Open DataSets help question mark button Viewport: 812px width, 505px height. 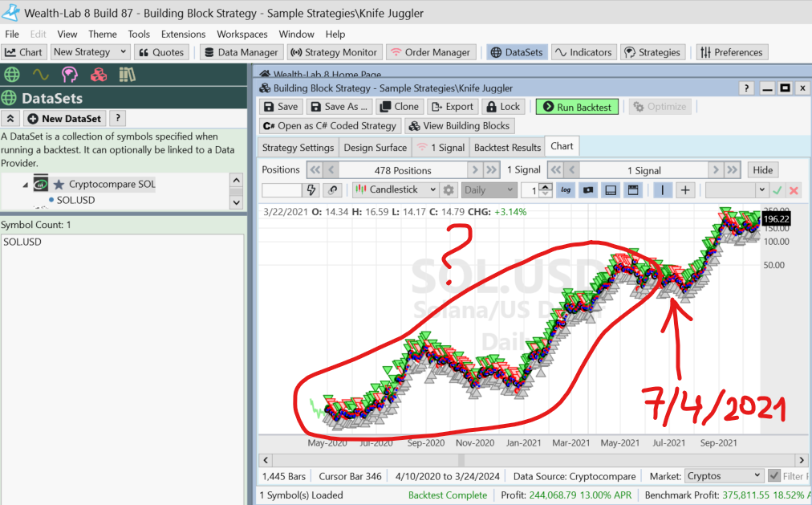(118, 118)
